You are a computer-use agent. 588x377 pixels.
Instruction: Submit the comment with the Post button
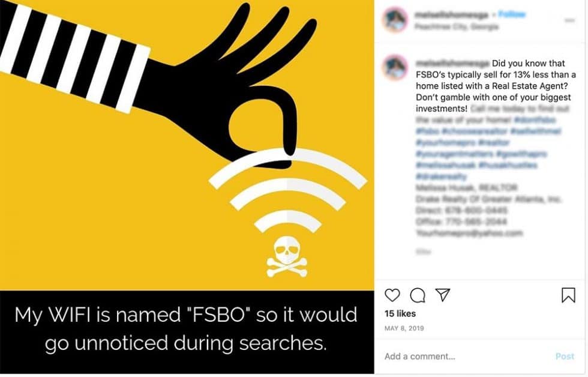[565, 357]
